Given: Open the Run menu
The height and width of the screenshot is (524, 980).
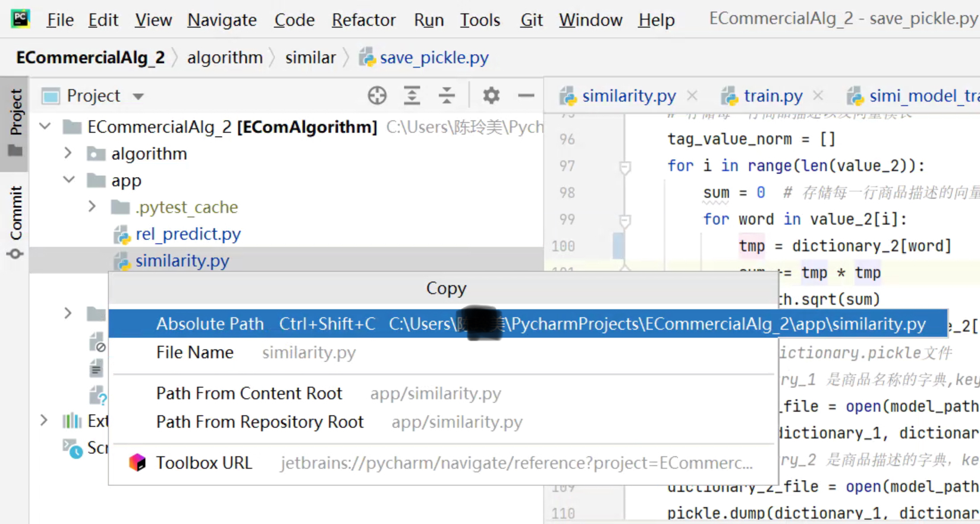Looking at the screenshot, I should [429, 20].
